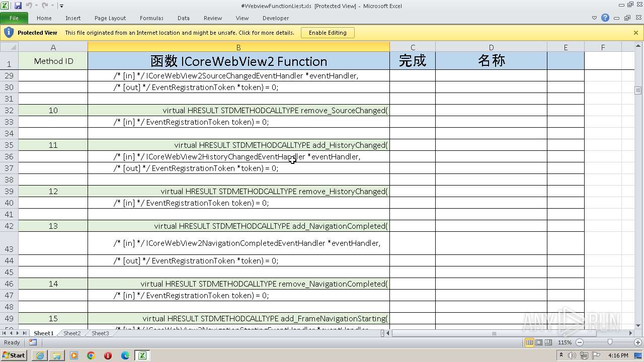
Task: Restore the workbook window inside Excel
Action: tap(627, 18)
